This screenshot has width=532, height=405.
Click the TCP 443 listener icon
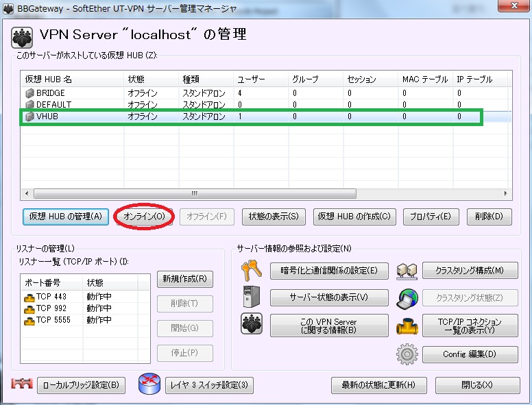tap(29, 297)
